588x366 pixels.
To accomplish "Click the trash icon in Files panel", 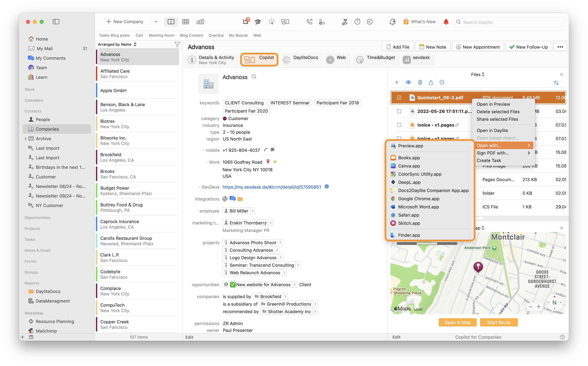I will tap(420, 83).
